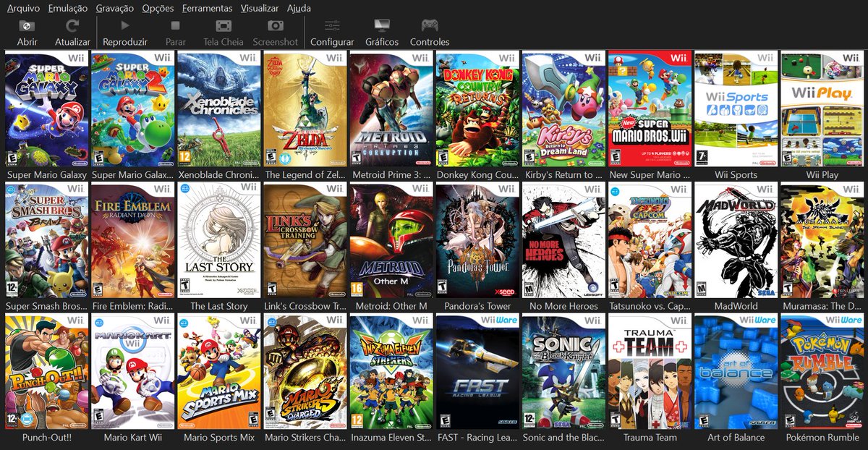Click the 'Pokémon Rumble' title text
The height and width of the screenshot is (450, 868).
pyautogui.click(x=822, y=438)
